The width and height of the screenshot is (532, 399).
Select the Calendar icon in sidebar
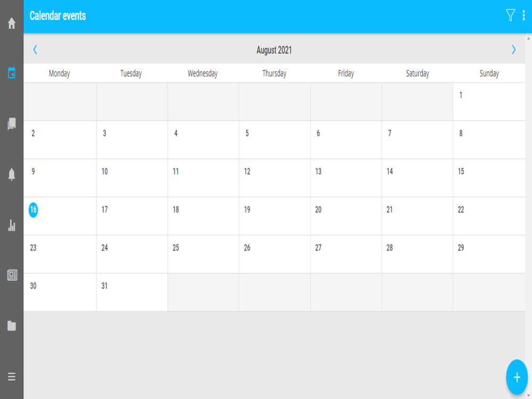[12, 72]
